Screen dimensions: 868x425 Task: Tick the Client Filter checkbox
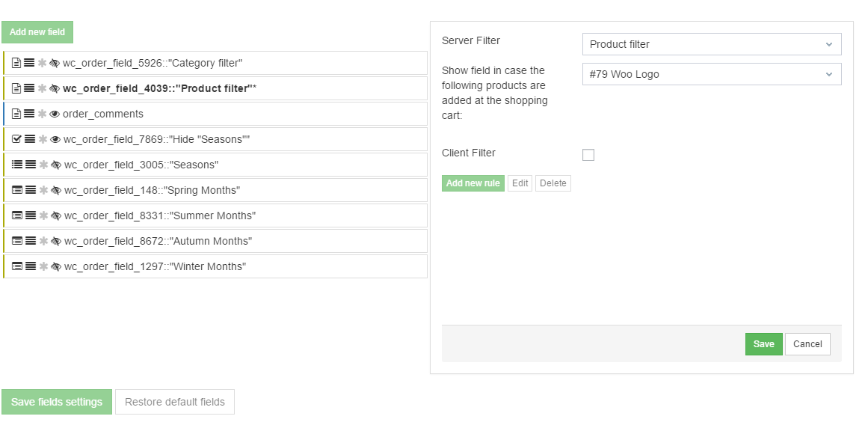tap(588, 155)
